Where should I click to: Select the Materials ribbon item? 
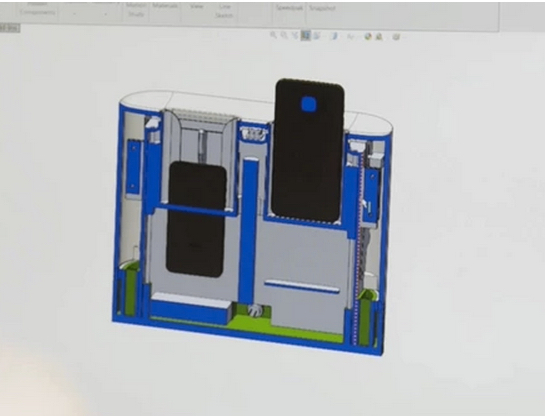165,6
